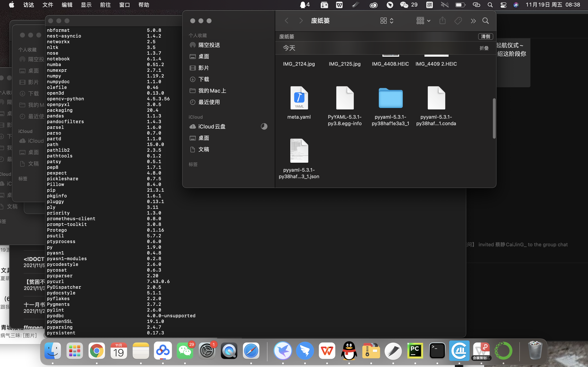Open the 文件 menu
This screenshot has height=367, width=588.
pyautogui.click(x=48, y=5)
